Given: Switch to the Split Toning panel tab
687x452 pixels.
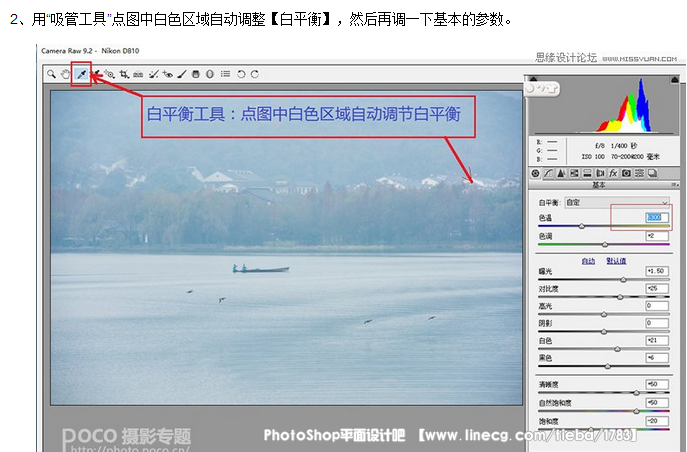Looking at the screenshot, I should [x=587, y=173].
